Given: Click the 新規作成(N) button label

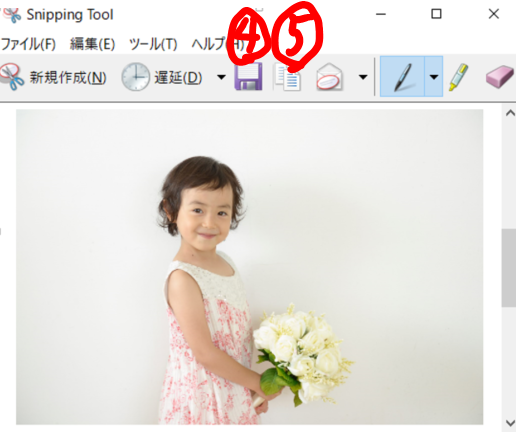Looking at the screenshot, I should [68, 77].
